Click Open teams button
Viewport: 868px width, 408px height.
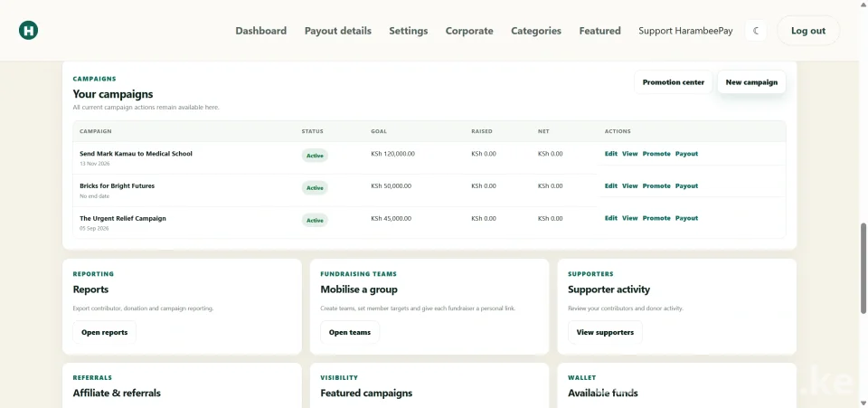[x=350, y=332]
